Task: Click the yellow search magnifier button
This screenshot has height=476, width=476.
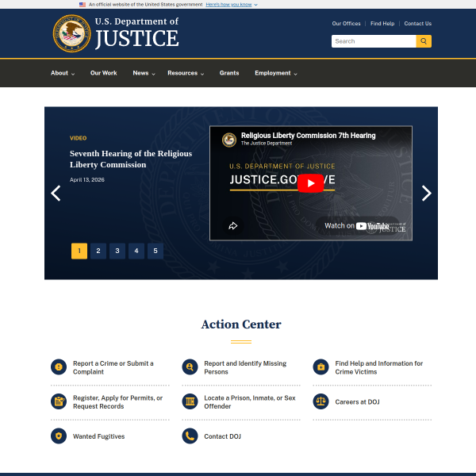Action: pyautogui.click(x=424, y=41)
